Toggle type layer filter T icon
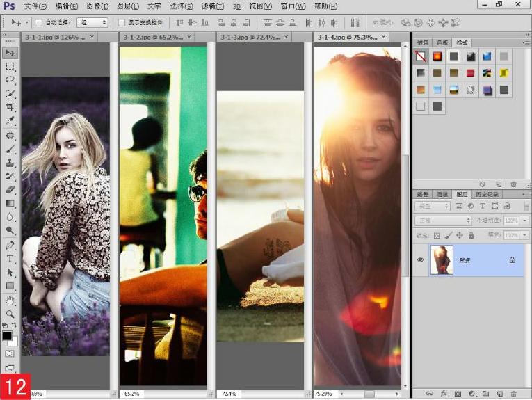Screen dimensions: 532x400 pyautogui.click(x=483, y=206)
